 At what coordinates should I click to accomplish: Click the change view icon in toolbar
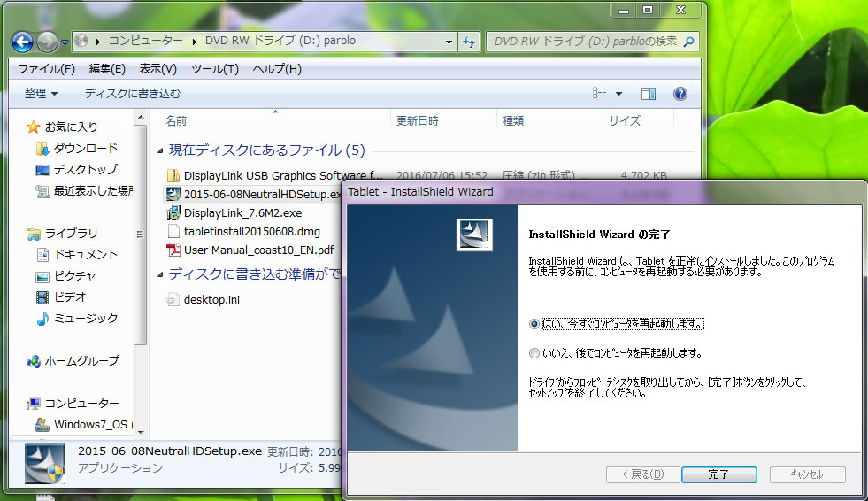[x=600, y=94]
